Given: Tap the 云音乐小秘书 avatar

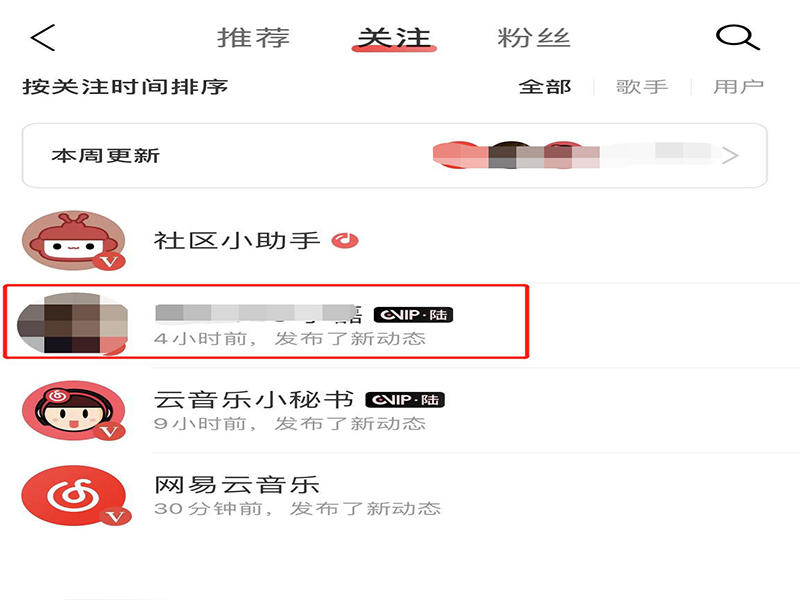Looking at the screenshot, I should point(73,411).
